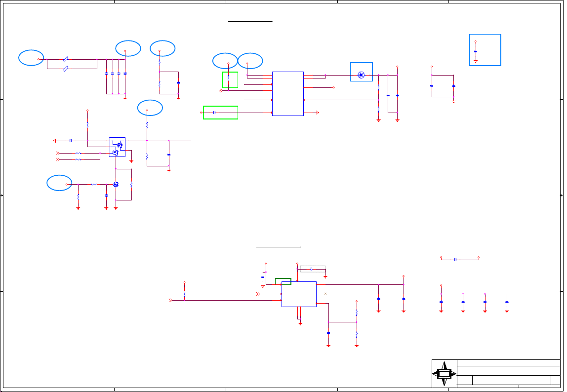567x392 pixels.
Task: Select the resistor in parallel with the single MOSFET
Action: tap(131, 185)
